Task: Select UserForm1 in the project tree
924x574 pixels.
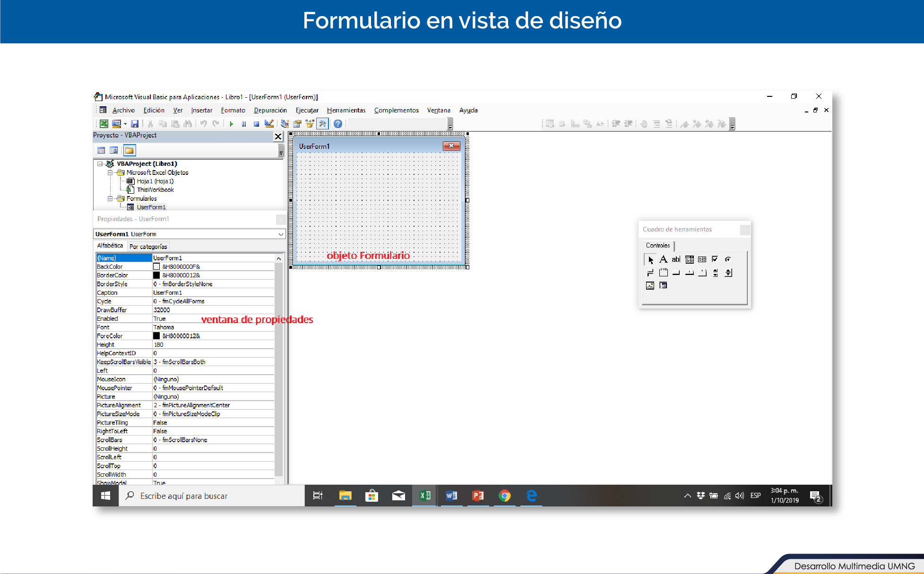Action: coord(151,207)
